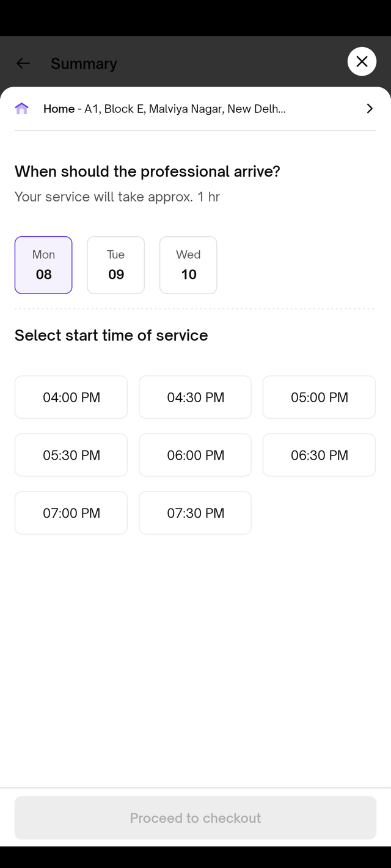The width and height of the screenshot is (391, 868).
Task: Tap the back arrow beside Summary
Action: click(x=23, y=63)
